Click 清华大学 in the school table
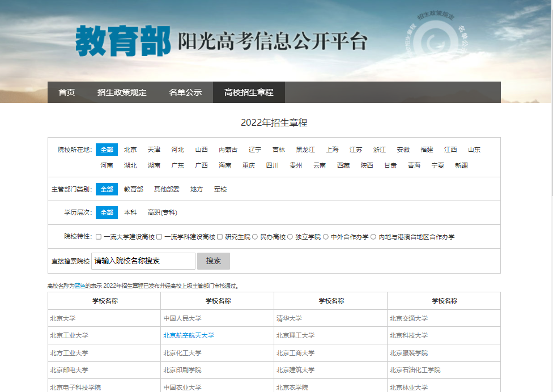Screen dimensions: 553x392 tap(289, 318)
